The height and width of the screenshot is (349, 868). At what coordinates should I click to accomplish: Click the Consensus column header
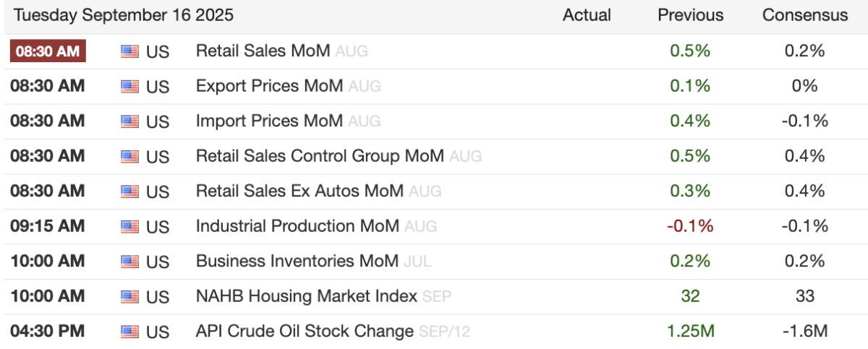[x=805, y=15]
